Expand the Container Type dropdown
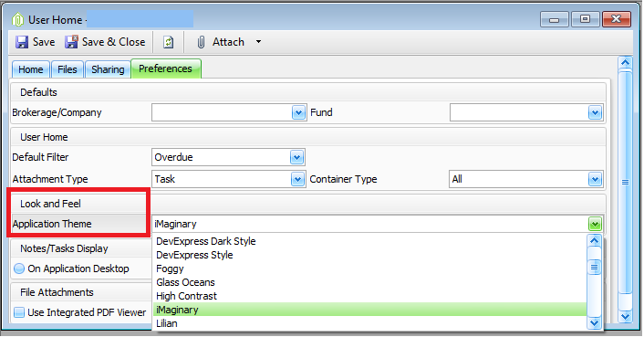 [x=595, y=179]
